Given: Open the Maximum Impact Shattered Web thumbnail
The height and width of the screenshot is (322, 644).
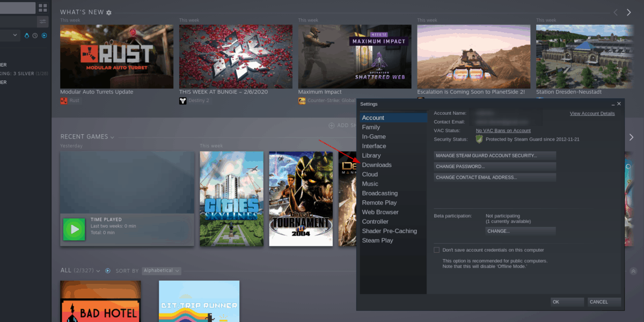Looking at the screenshot, I should [355, 56].
